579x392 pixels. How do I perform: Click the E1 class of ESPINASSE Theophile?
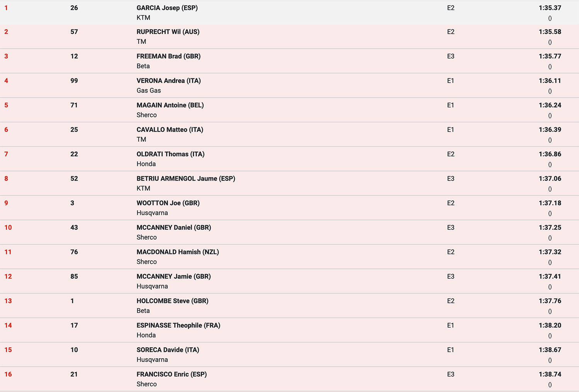click(x=450, y=325)
